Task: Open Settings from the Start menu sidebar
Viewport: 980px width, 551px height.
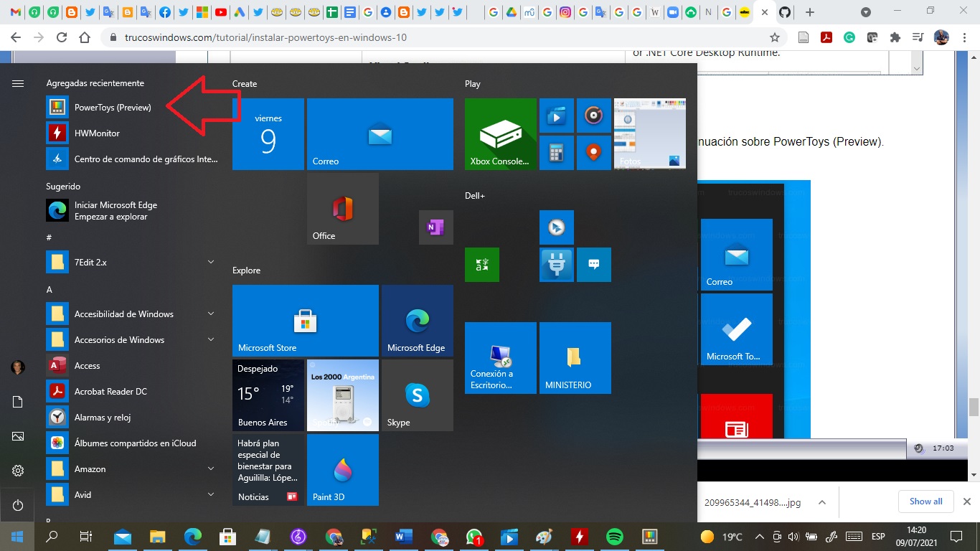Action: [17, 470]
